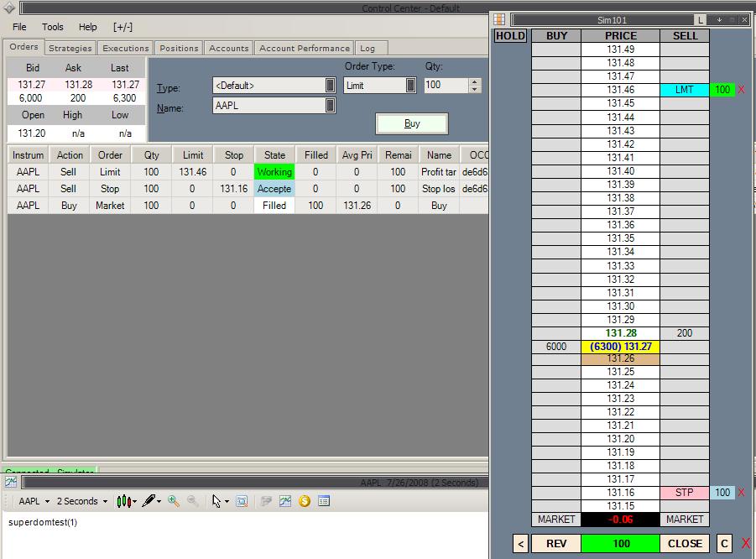The width and height of the screenshot is (756, 559).
Task: Click the green Working state cell
Action: (x=274, y=172)
